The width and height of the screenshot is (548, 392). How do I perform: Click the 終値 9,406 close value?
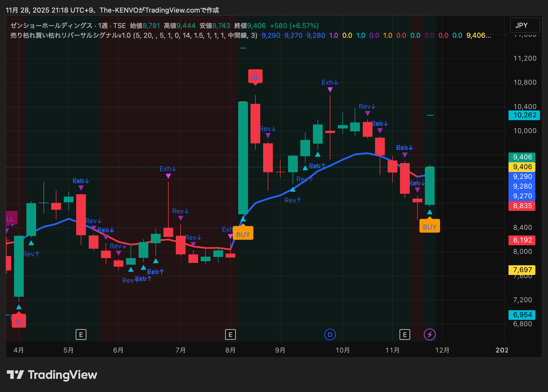pos(250,25)
